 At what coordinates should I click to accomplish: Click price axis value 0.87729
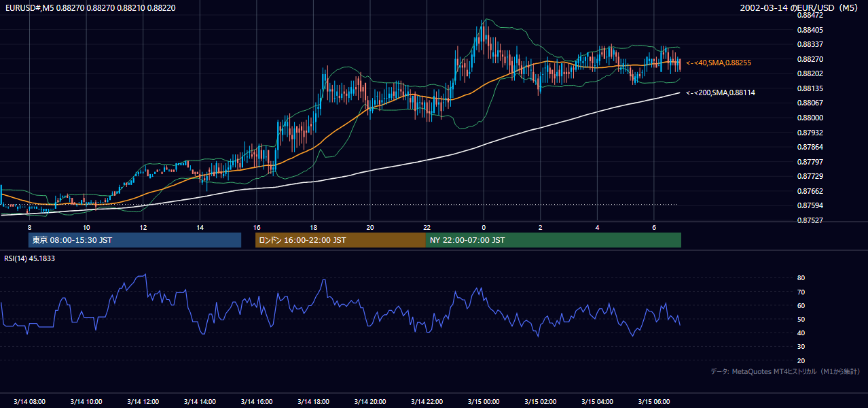[810, 176]
